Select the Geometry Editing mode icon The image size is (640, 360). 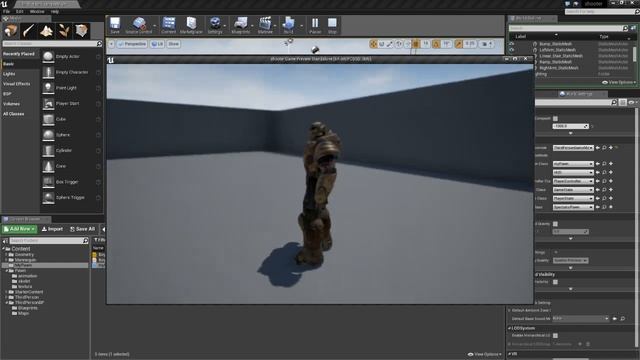coord(82,31)
